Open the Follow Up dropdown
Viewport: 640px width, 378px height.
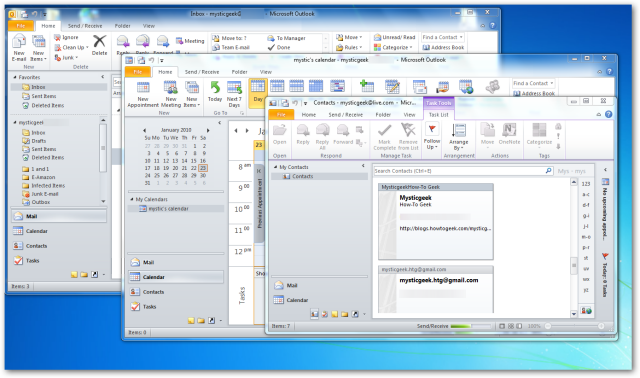coord(431,136)
